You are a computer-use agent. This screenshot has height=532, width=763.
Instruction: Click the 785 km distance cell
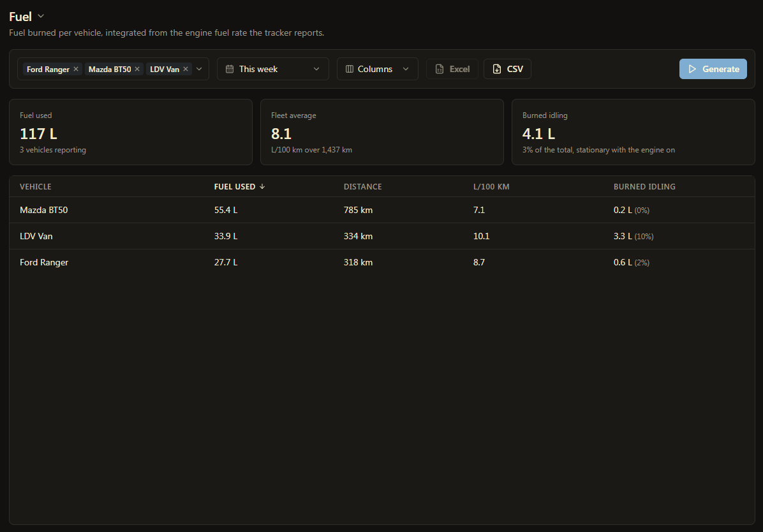(x=358, y=211)
